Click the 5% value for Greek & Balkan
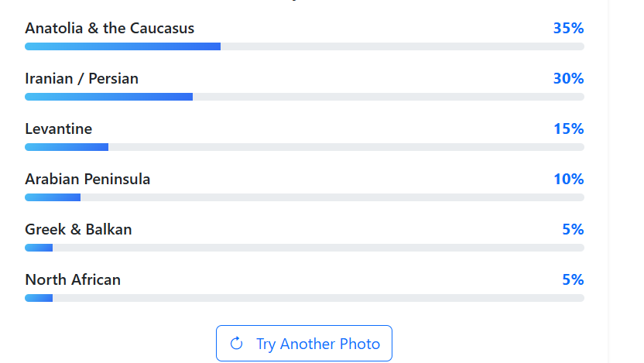The image size is (644, 363). pos(573,230)
